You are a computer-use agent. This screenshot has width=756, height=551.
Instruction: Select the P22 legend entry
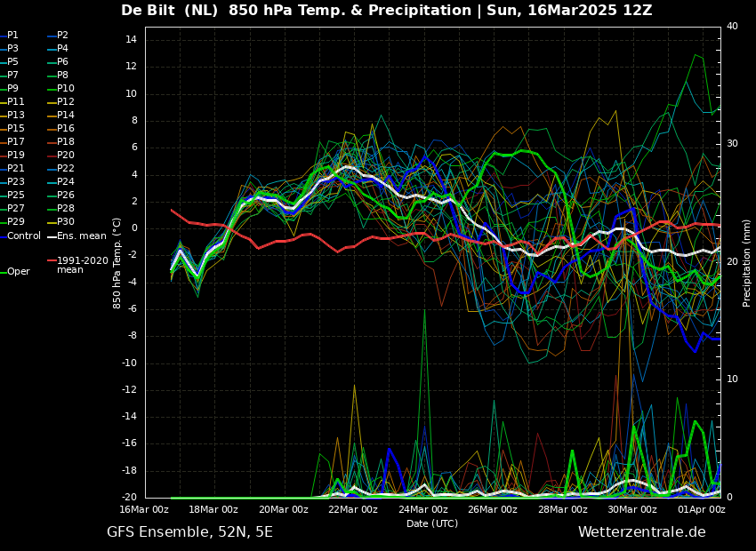coord(66,169)
